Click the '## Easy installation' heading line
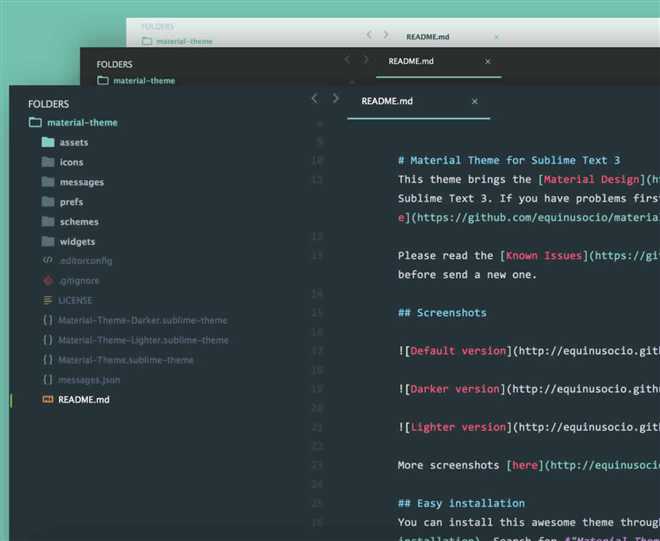Image resolution: width=660 pixels, height=541 pixels. (x=461, y=504)
